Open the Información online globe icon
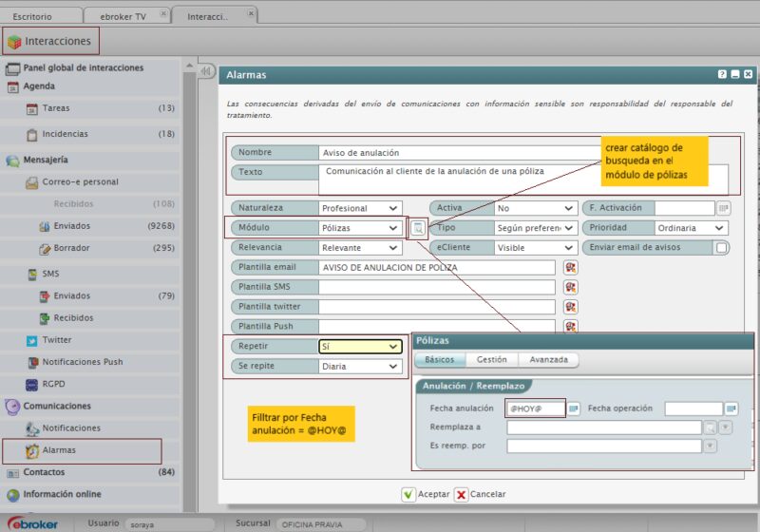 click(x=13, y=495)
